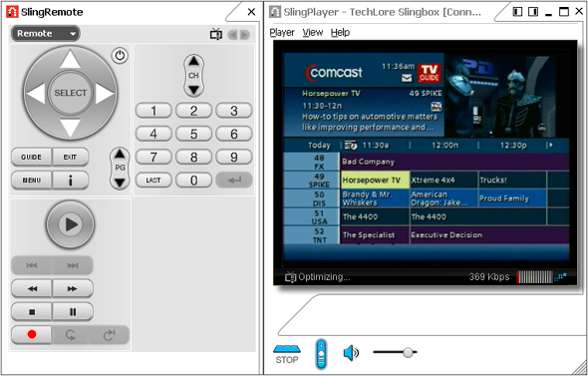This screenshot has height=376, width=588.
Task: Adjust the volume slider handle
Action: click(408, 352)
